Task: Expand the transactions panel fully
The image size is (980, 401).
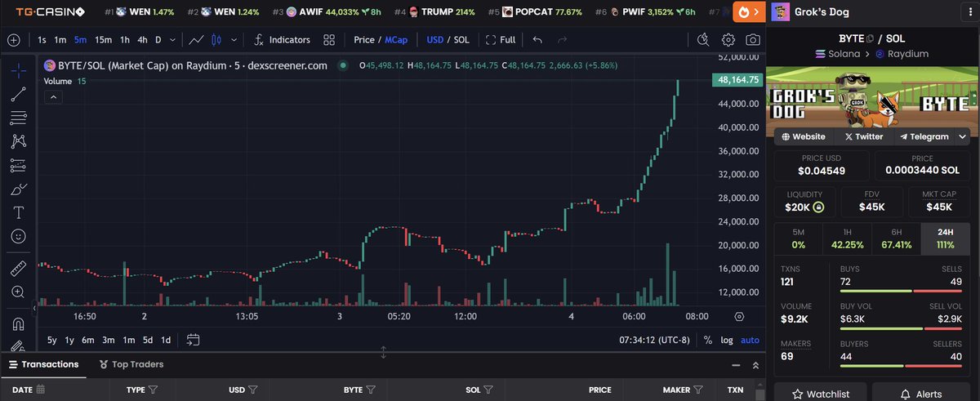Action: pos(755,365)
